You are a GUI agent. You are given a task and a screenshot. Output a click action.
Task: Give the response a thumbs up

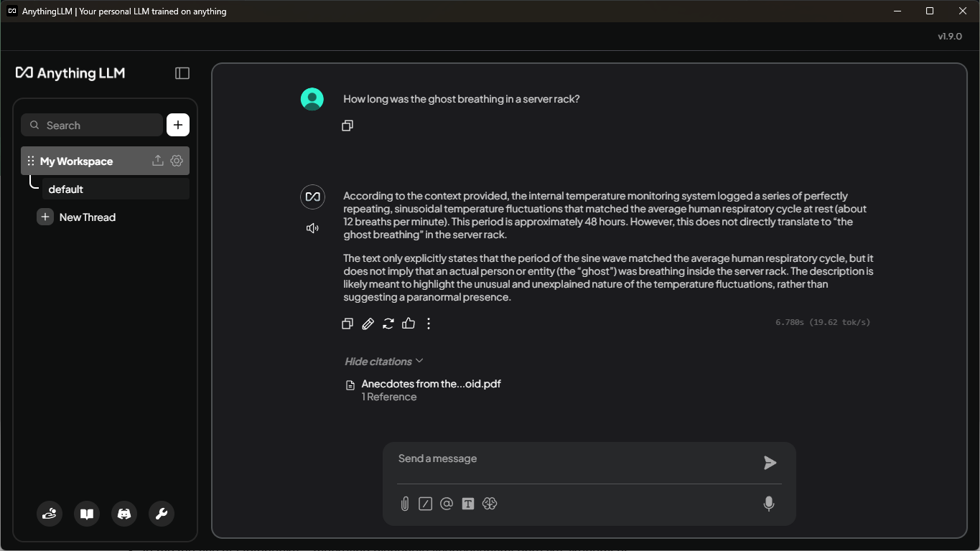tap(409, 324)
